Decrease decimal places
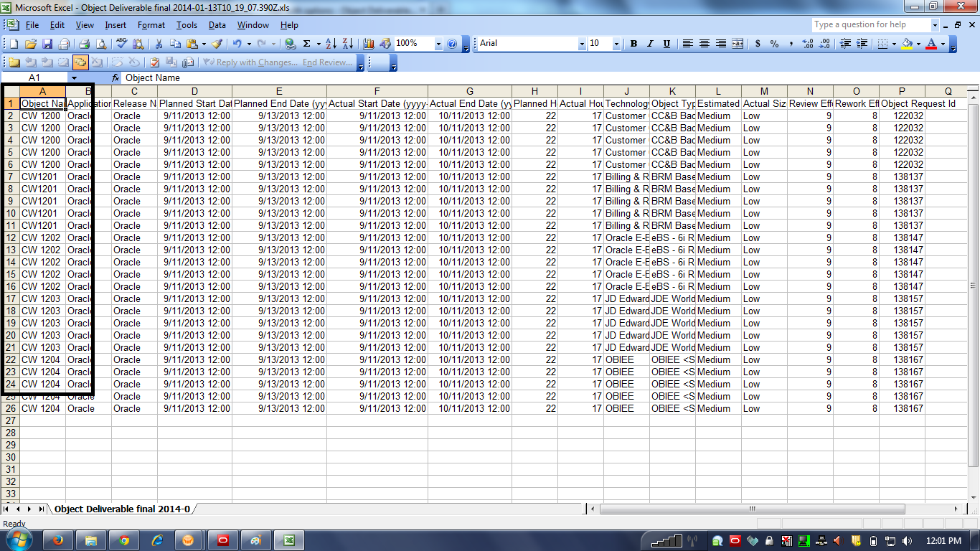980x551 pixels. (824, 44)
